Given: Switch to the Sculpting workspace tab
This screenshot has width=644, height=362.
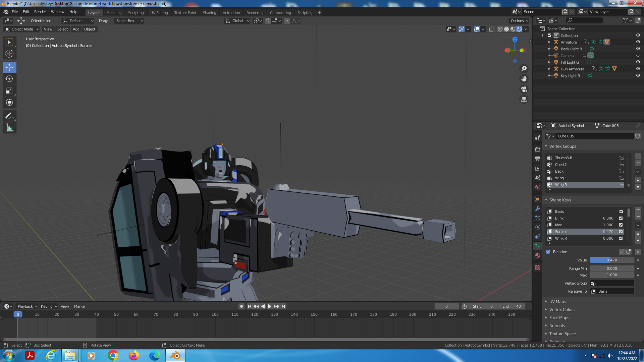Looking at the screenshot, I should (136, 13).
